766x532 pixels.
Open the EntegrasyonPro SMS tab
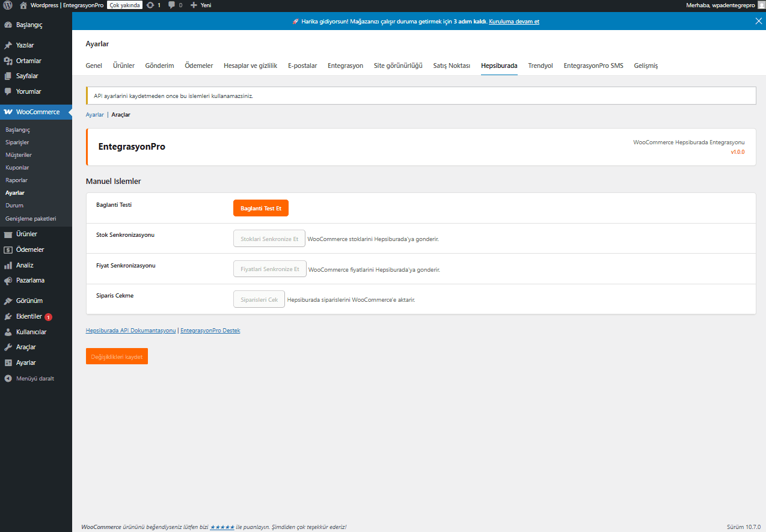click(x=593, y=66)
